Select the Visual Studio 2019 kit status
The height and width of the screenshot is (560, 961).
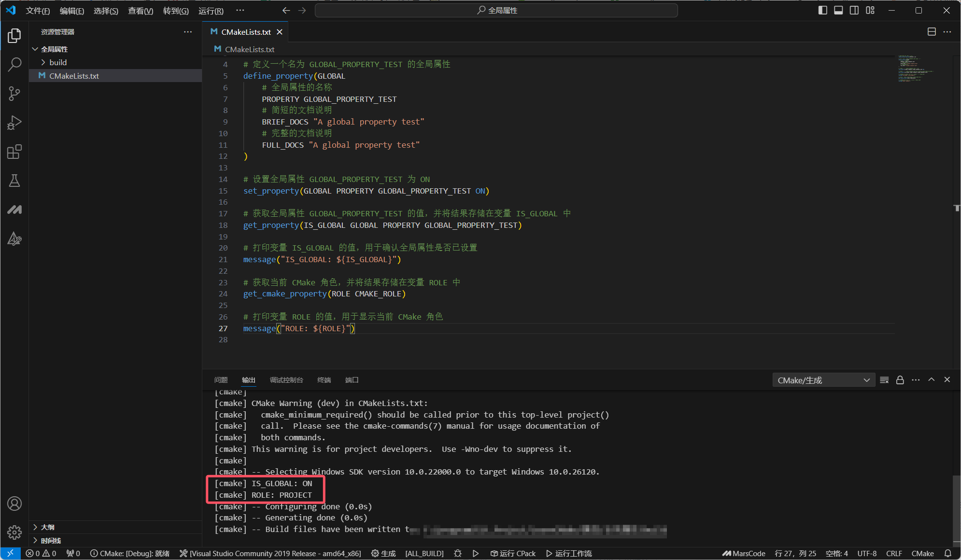pos(270,553)
